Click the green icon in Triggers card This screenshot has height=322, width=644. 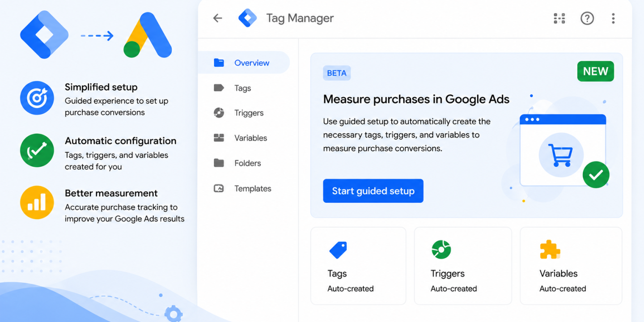[441, 250]
